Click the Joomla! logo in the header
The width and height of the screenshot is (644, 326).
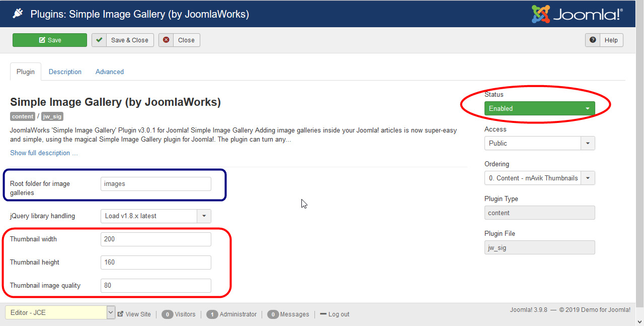[577, 14]
